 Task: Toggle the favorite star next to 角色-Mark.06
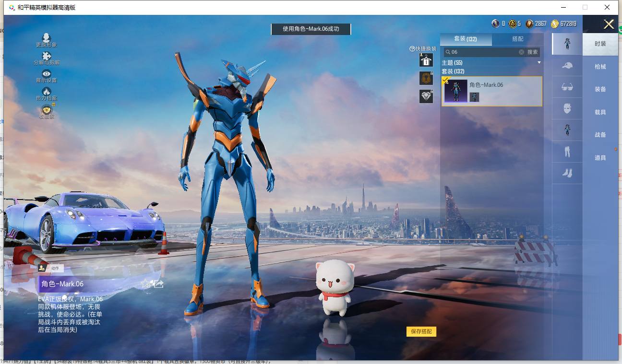[145, 284]
